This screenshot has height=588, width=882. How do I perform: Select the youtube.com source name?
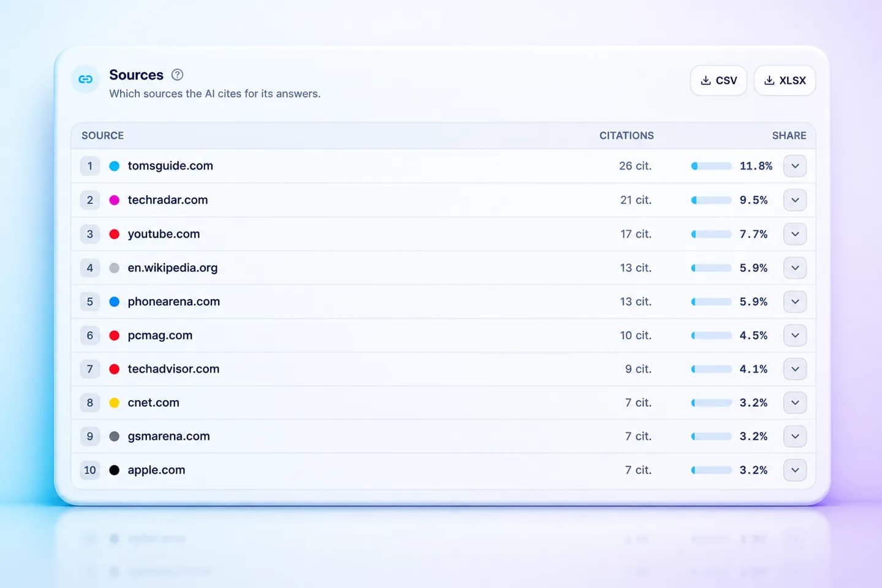164,234
